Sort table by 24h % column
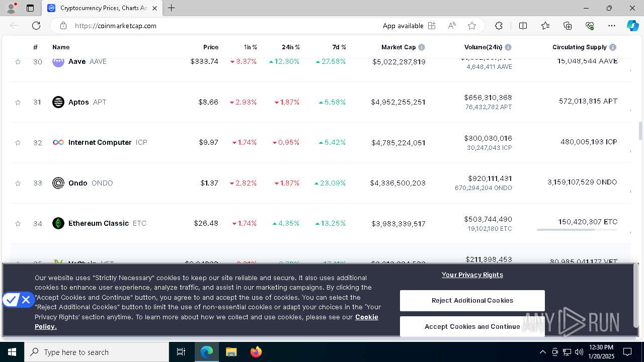The width and height of the screenshot is (644, 362). 291,47
